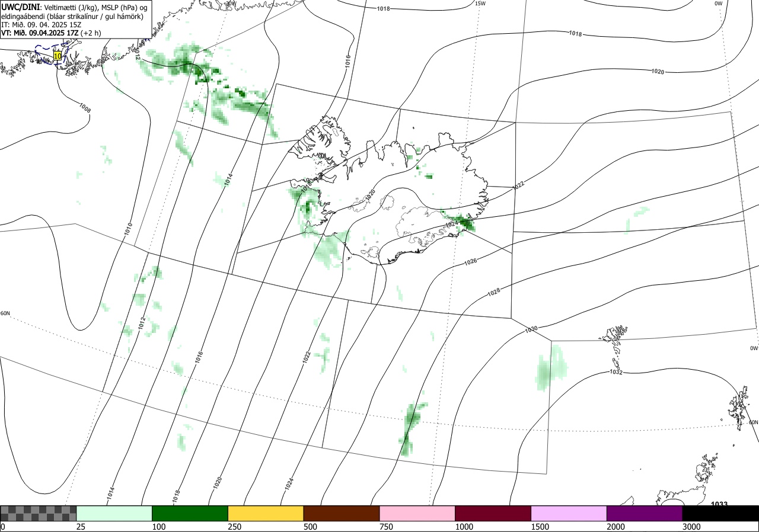The height and width of the screenshot is (532, 759).
Task: Click the initial time line IT: Mið. 09. 04. 2025 15Z
Action: (x=40, y=25)
